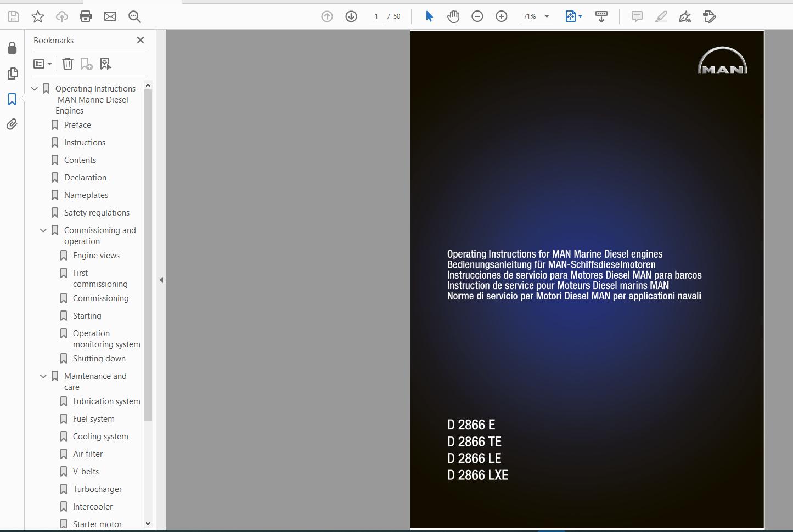Go to the Starting bookmark
The width and height of the screenshot is (793, 532).
click(x=87, y=316)
